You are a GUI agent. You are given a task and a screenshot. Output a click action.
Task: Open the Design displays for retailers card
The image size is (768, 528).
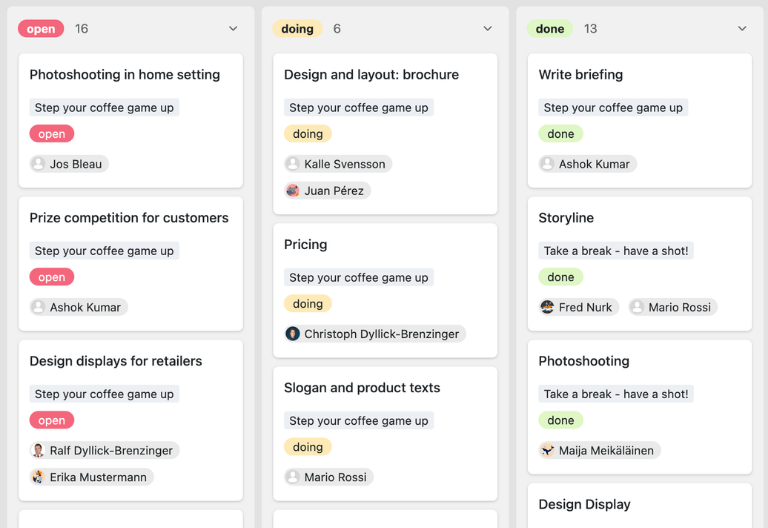(131, 420)
